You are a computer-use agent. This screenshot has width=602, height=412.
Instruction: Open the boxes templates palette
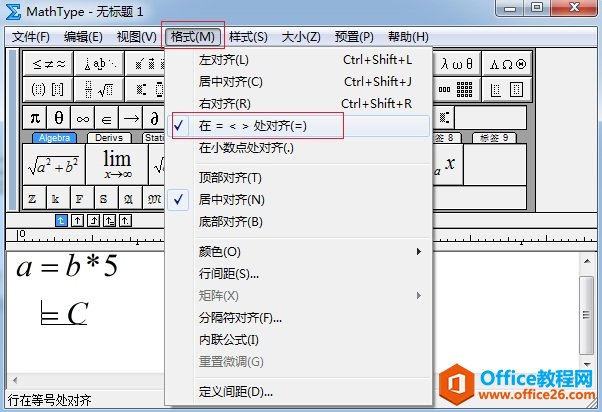(507, 89)
